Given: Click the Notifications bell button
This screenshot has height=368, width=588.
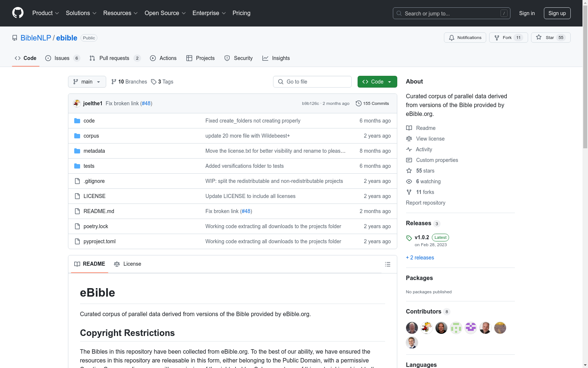Looking at the screenshot, I should [x=465, y=38].
